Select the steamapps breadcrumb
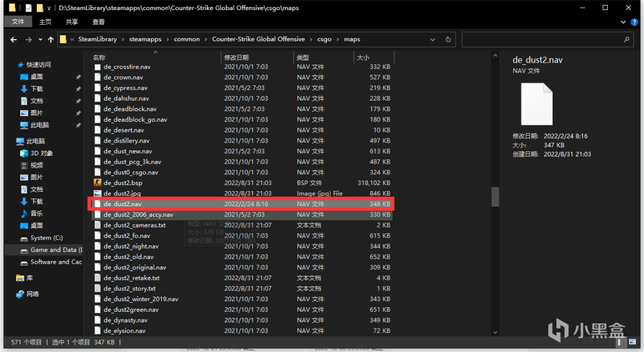 [x=145, y=39]
